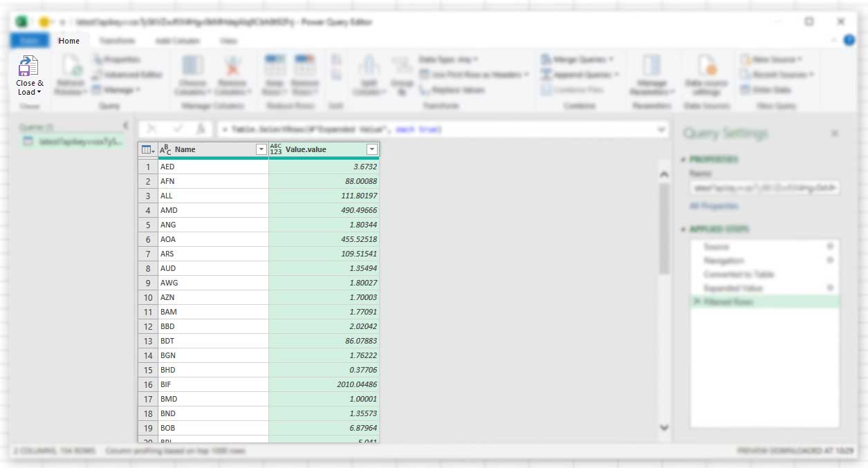This screenshot has height=468, width=868.
Task: Click the Expanded Value step gear icon
Action: tap(831, 288)
